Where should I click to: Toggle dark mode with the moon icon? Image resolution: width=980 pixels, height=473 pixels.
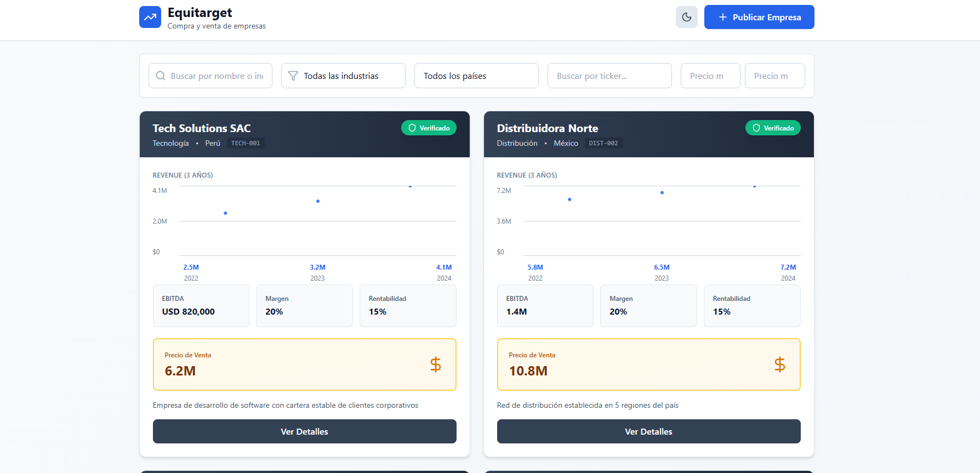[x=686, y=17]
